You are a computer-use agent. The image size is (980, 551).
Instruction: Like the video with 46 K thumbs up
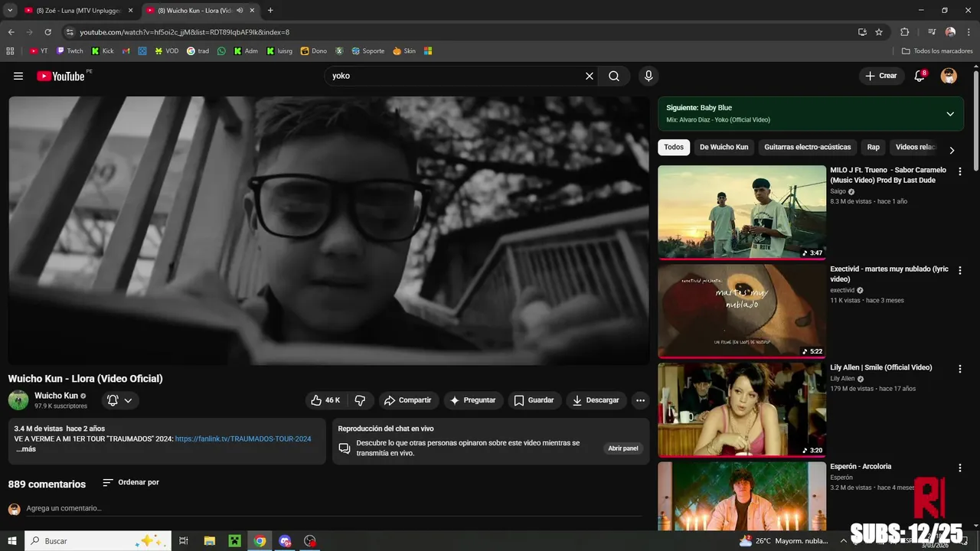point(325,400)
